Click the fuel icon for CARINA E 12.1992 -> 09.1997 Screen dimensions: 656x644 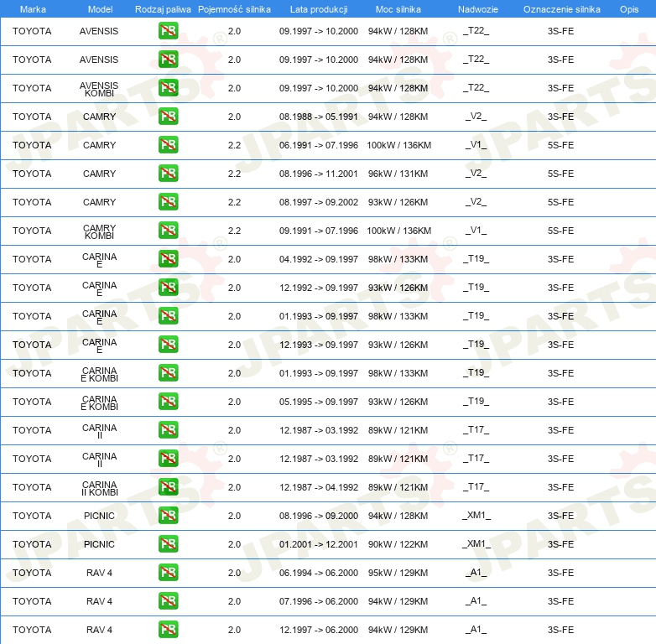[168, 288]
